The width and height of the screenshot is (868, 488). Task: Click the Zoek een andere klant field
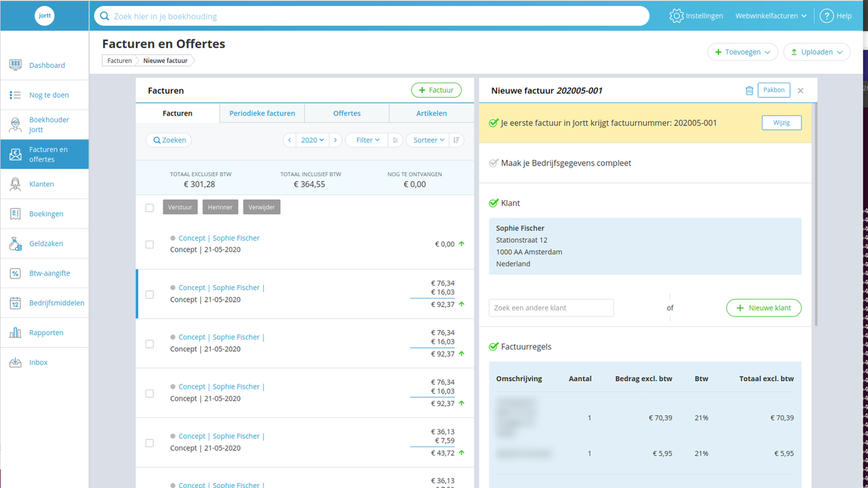click(x=551, y=307)
